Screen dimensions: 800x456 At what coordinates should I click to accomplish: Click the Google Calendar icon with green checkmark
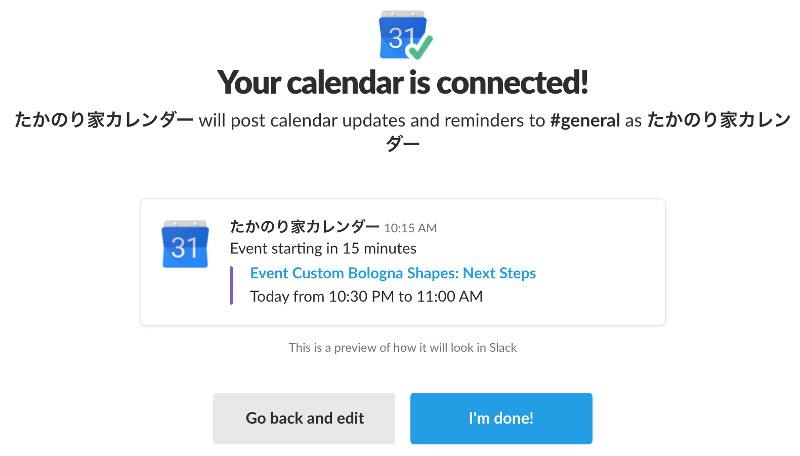(405, 35)
